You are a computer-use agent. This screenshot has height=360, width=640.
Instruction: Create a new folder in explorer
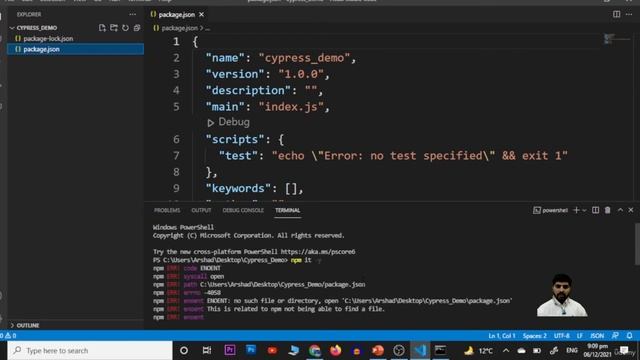114,28
